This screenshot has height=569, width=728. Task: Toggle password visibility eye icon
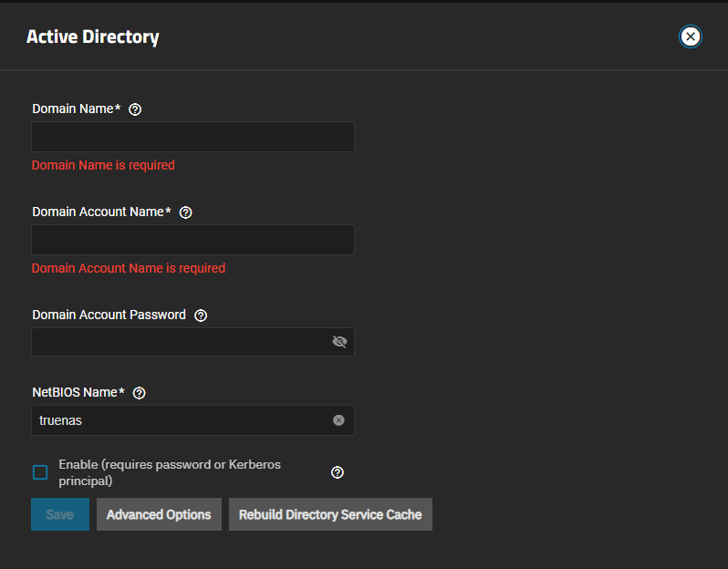click(x=339, y=342)
